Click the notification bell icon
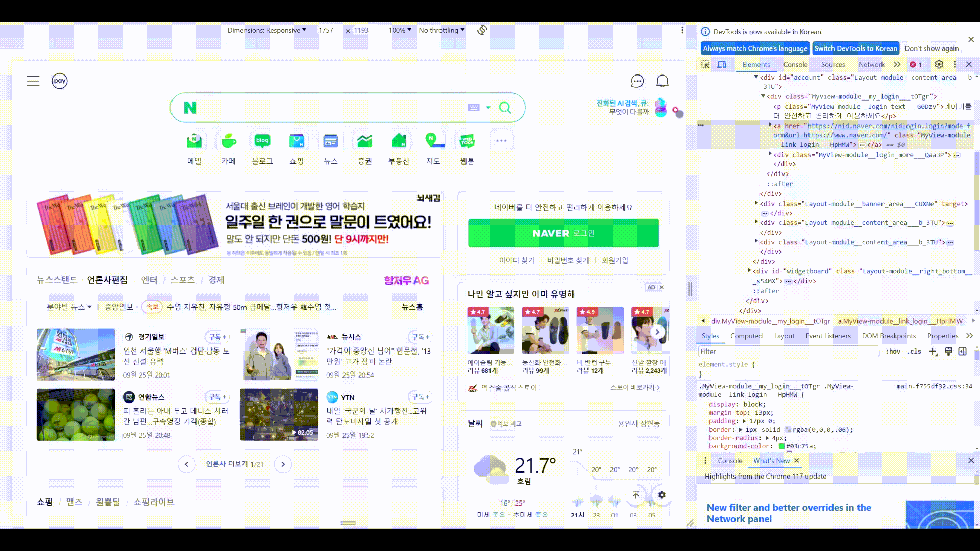This screenshot has width=980, height=551. click(663, 81)
